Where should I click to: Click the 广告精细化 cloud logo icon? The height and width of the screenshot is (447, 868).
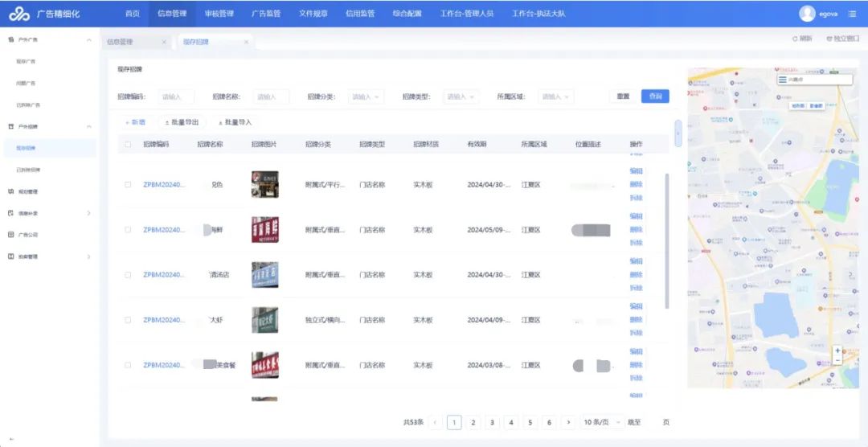pyautogui.click(x=18, y=14)
